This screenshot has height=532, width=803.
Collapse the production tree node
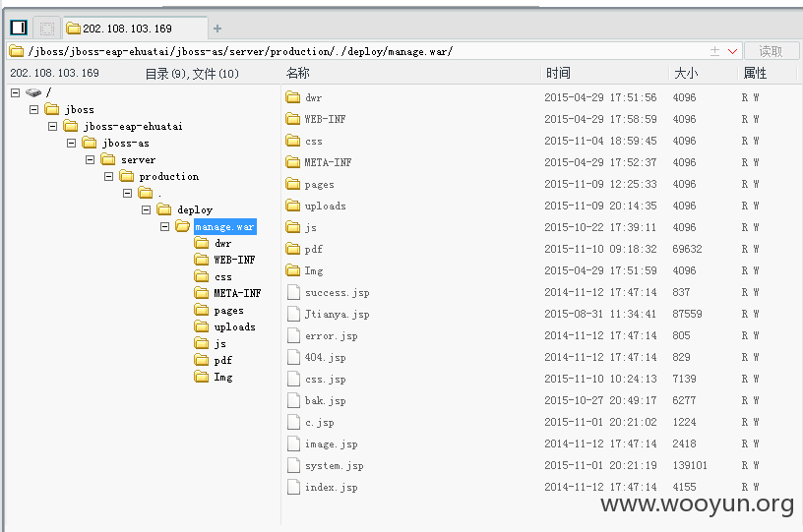coord(108,176)
